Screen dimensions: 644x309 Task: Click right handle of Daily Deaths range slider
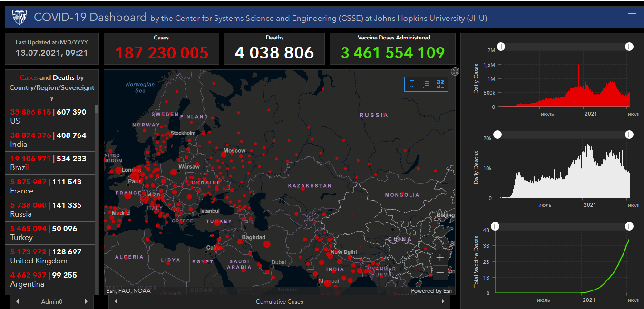tap(629, 135)
